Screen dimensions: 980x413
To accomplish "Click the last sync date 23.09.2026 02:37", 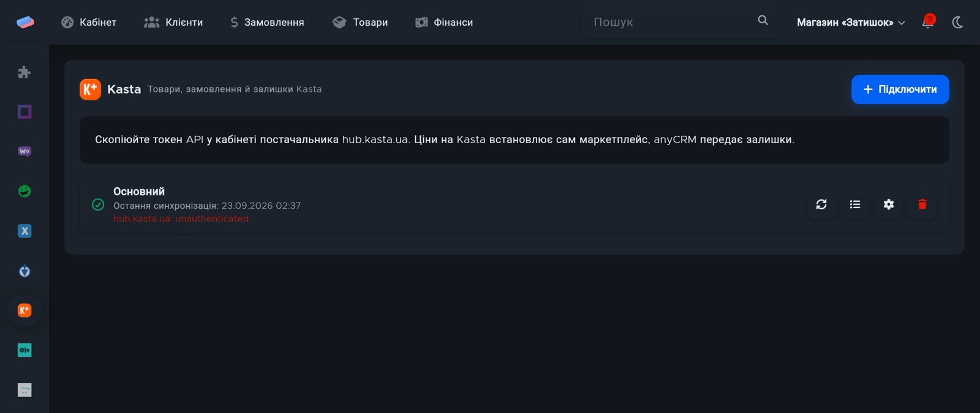I will pos(261,206).
